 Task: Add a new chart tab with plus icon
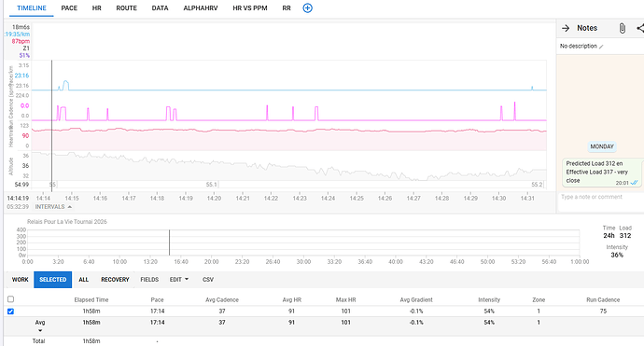[307, 8]
